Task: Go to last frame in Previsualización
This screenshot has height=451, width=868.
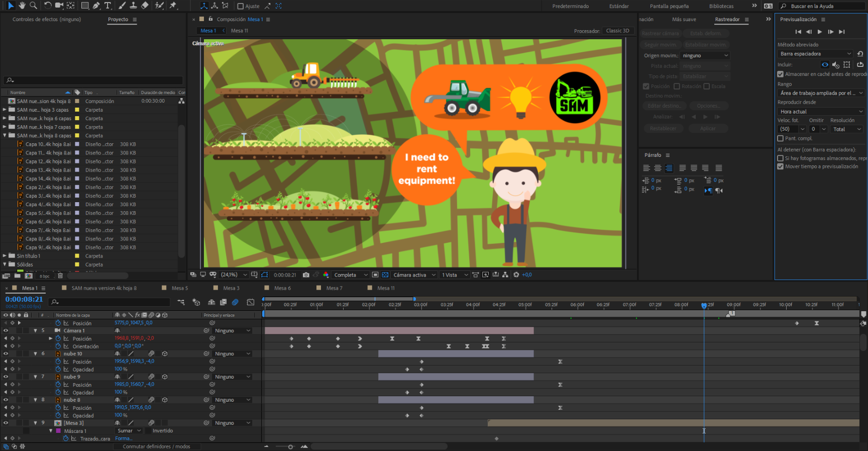Action: pyautogui.click(x=842, y=32)
